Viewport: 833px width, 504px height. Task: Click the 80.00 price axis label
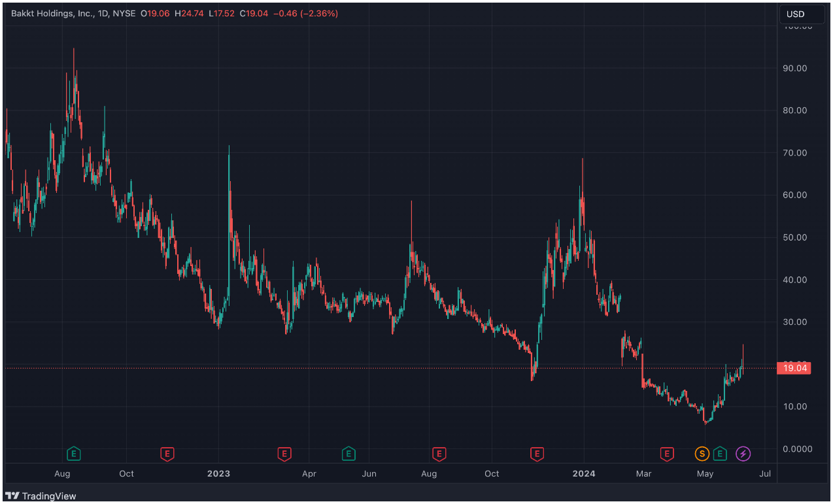(x=796, y=110)
